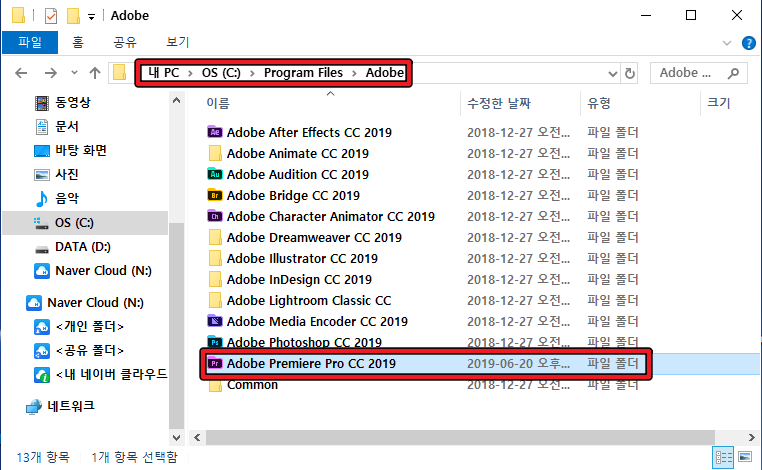Open the 파일 ribbon tab
The width and height of the screenshot is (762, 470).
30,42
